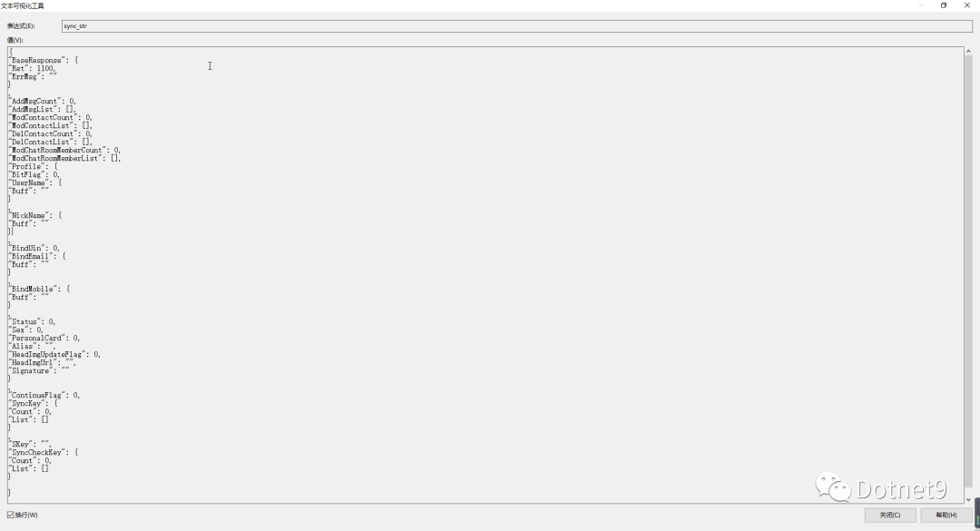
Task: Focus the 表达式 field containing sync_str
Action: (x=517, y=26)
